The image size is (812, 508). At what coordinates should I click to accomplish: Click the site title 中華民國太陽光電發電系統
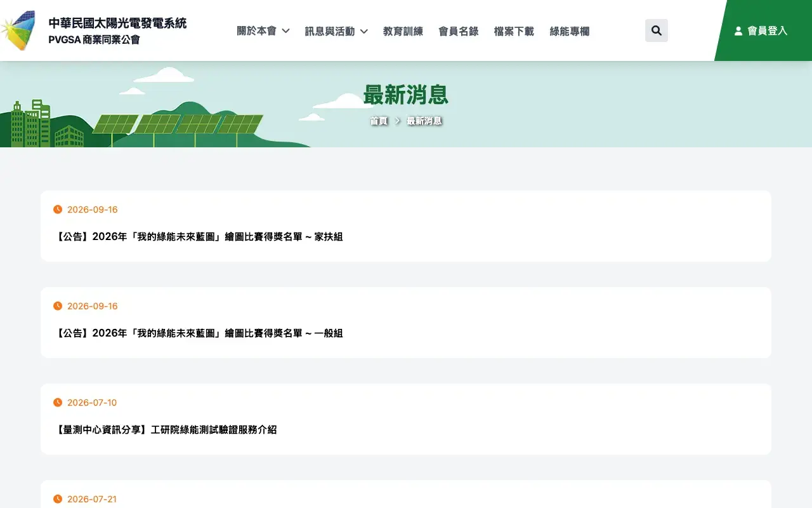pos(117,23)
